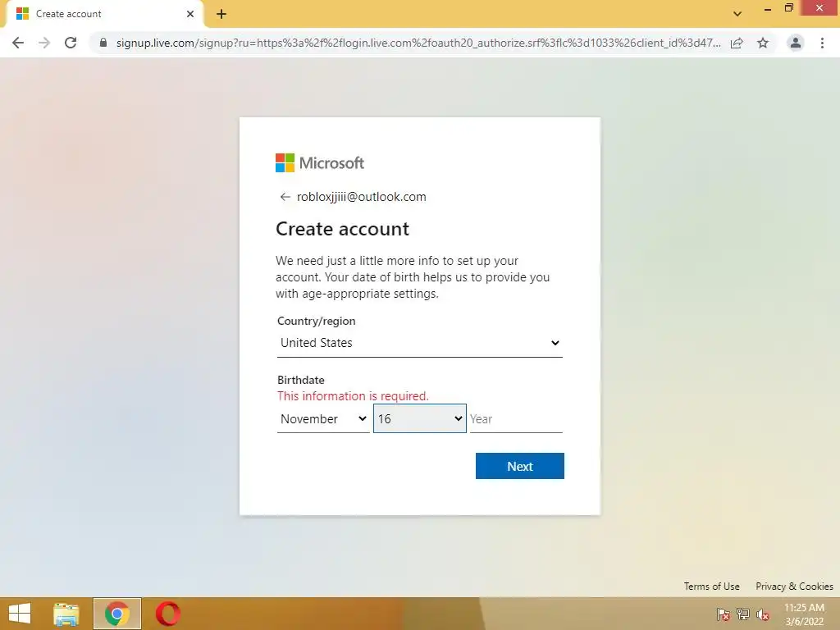This screenshot has height=630, width=840.
Task: Click the network tray icon
Action: (x=743, y=614)
